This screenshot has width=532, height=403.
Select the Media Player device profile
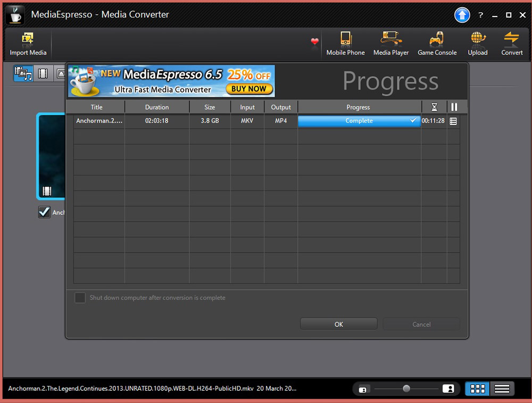tap(391, 45)
